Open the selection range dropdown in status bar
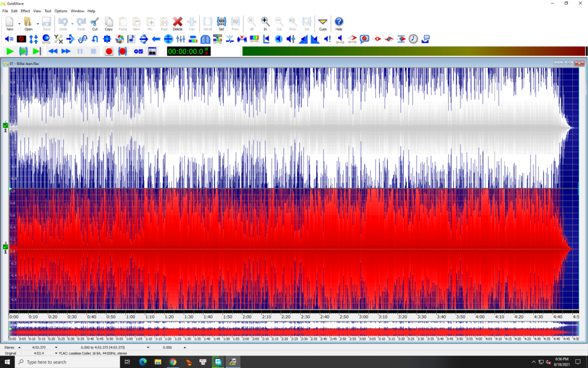The width and height of the screenshot is (588, 368). click(x=148, y=348)
